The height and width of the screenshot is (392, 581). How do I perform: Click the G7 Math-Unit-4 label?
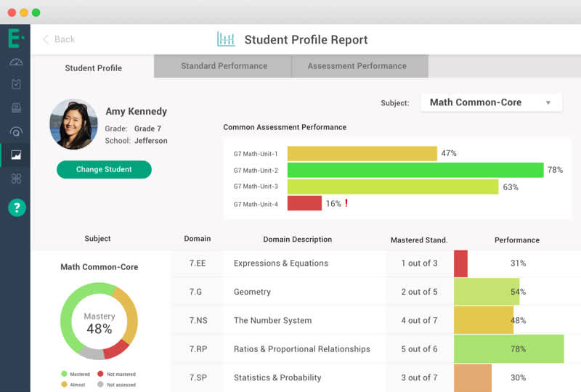256,204
